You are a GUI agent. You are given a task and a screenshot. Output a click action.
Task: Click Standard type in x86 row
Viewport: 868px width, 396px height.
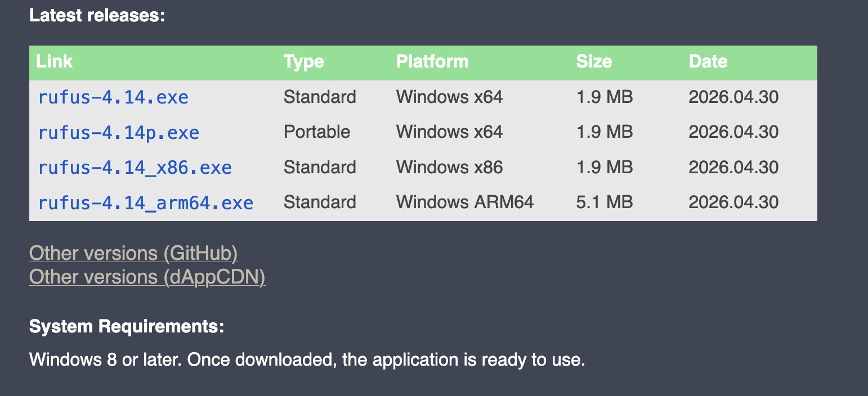[x=320, y=167]
